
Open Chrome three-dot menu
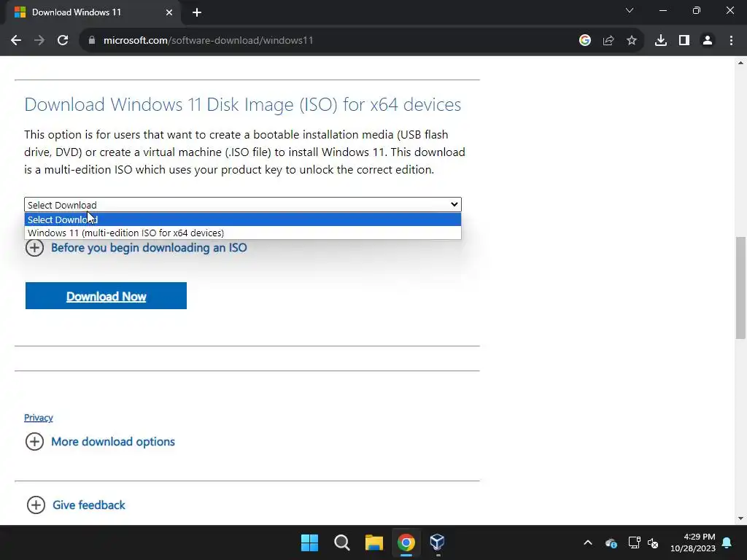pos(731,41)
